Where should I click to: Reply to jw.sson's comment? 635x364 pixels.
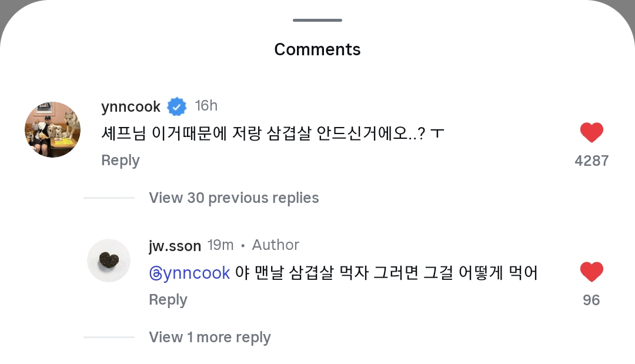pos(168,300)
